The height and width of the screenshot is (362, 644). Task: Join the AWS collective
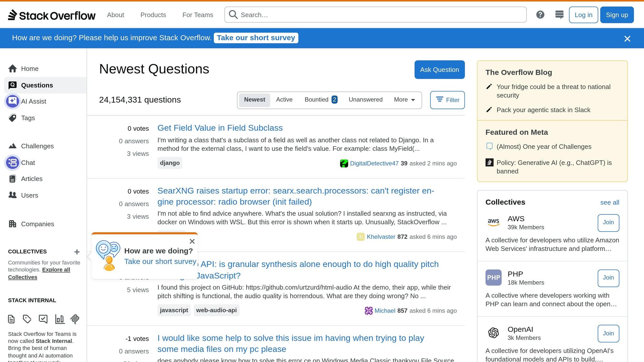pos(608,222)
